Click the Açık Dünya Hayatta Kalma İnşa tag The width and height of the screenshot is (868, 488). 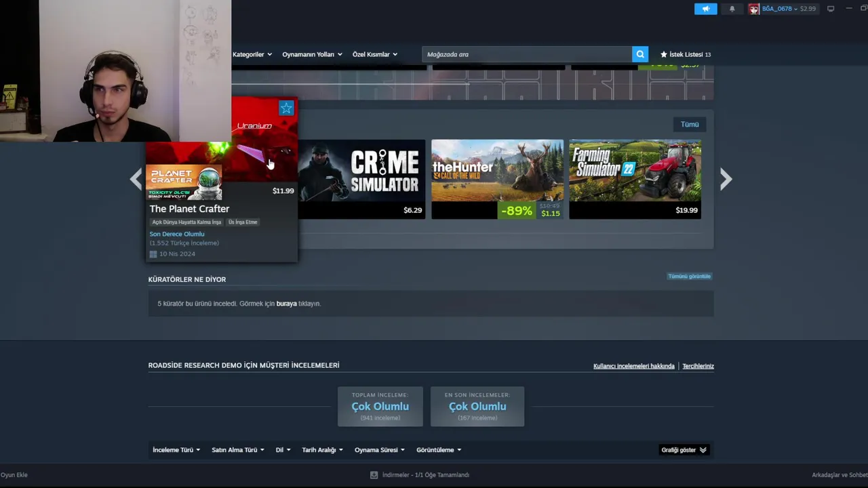pos(186,222)
